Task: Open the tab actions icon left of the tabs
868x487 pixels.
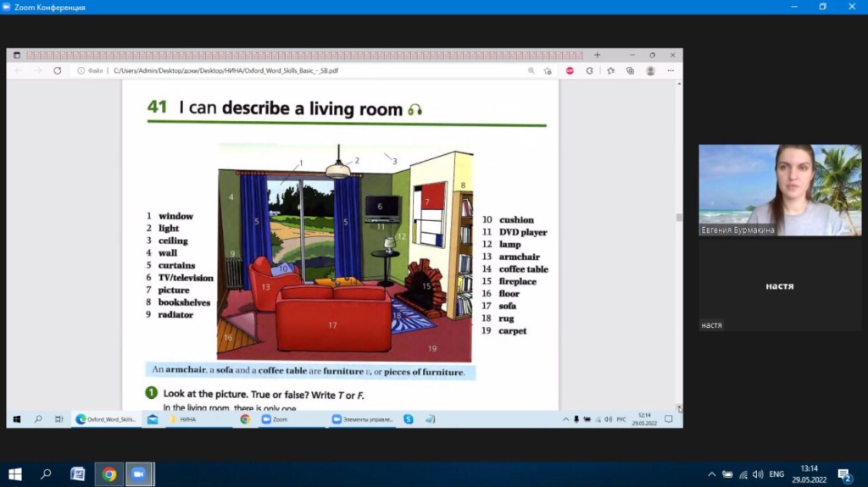Action: (17, 55)
